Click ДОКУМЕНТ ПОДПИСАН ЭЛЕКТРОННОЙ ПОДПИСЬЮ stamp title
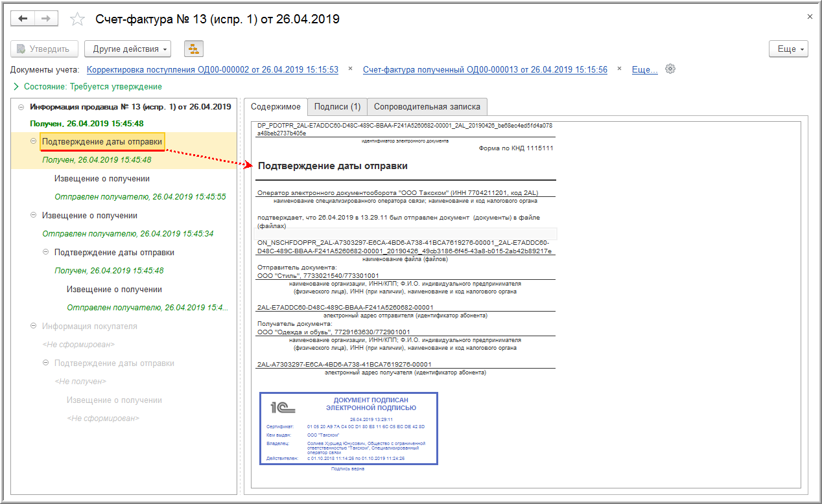Viewport: 822px width, 504px height. [x=371, y=404]
